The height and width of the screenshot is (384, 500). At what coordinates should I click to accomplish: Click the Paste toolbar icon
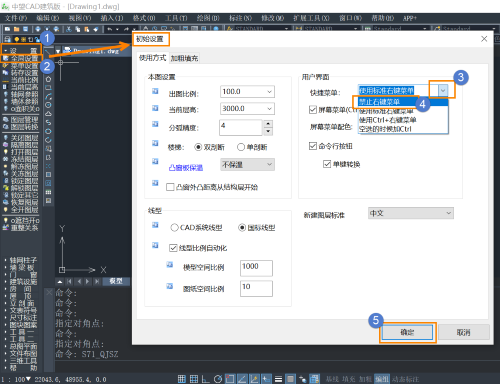87,29
